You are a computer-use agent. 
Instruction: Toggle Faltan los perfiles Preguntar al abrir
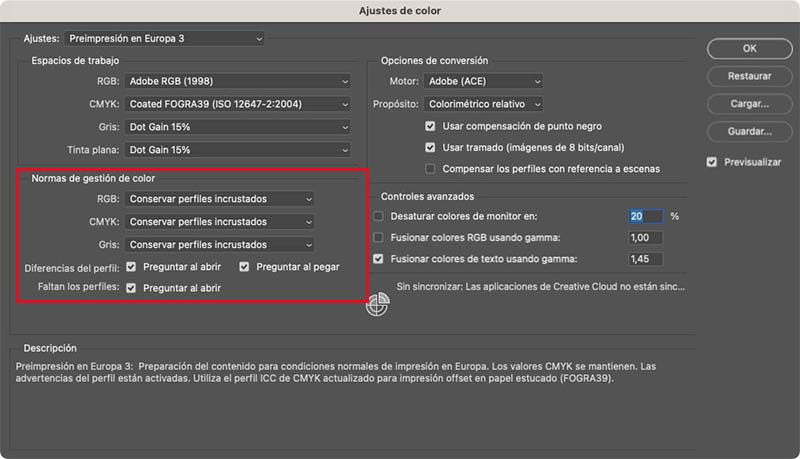click(x=131, y=288)
